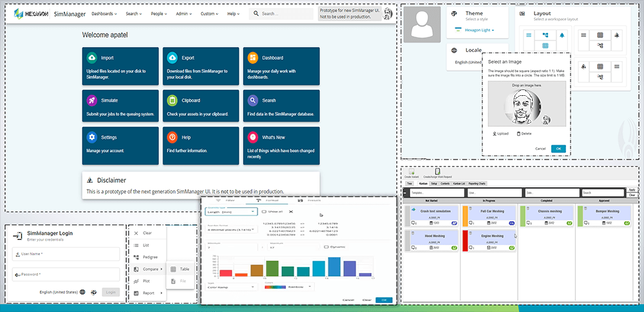
Task: Click the User Name input field
Action: coord(66,254)
